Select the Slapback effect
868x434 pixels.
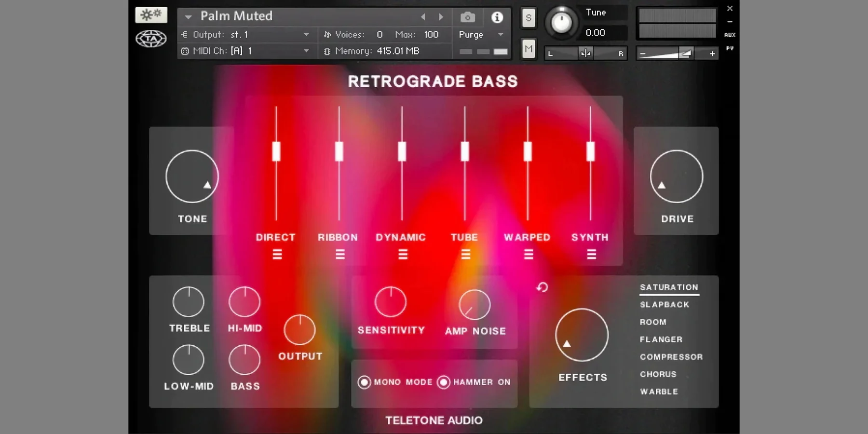coord(665,304)
